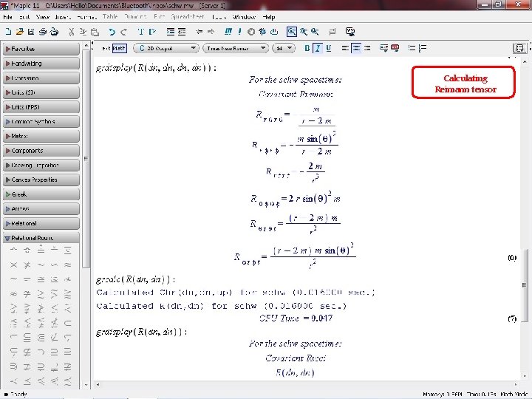Insert the approximately-equal ≈ symbol from the palette
Screen dimensions: 532x399
point(67,265)
